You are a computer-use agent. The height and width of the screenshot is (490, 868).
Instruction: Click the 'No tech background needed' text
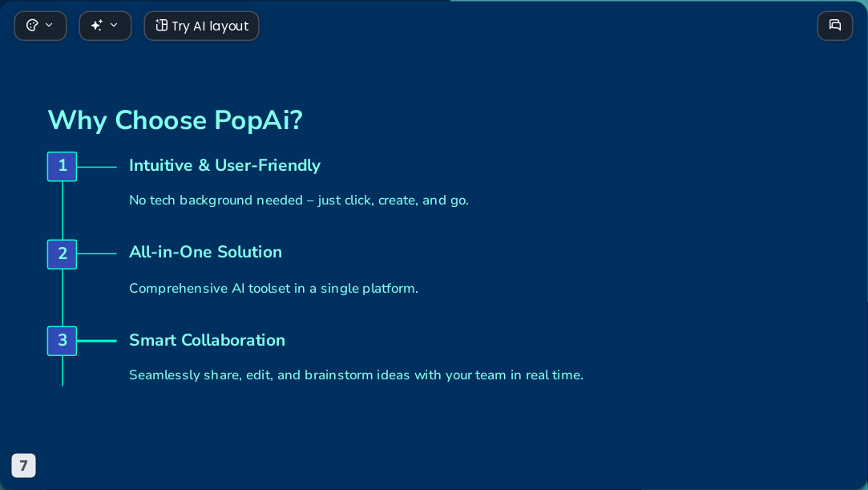tap(299, 200)
